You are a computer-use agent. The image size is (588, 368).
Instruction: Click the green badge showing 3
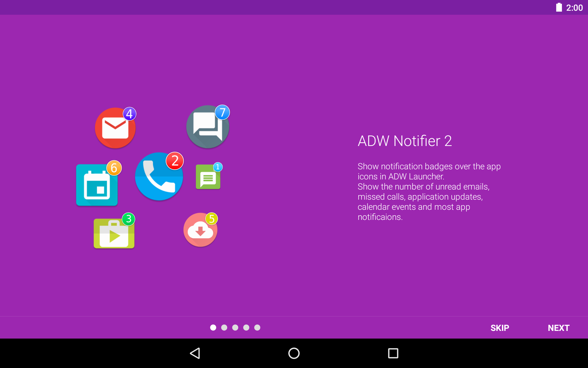click(x=129, y=219)
